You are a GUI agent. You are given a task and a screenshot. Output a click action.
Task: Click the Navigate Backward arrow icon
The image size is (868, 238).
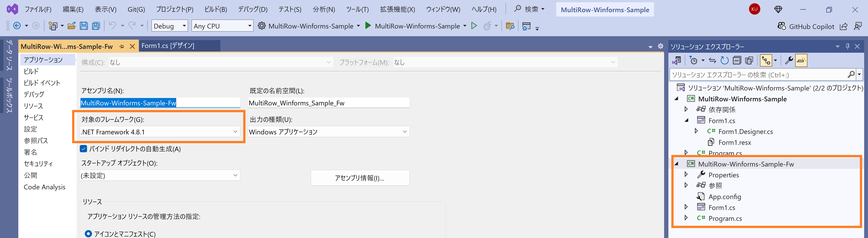pos(17,26)
